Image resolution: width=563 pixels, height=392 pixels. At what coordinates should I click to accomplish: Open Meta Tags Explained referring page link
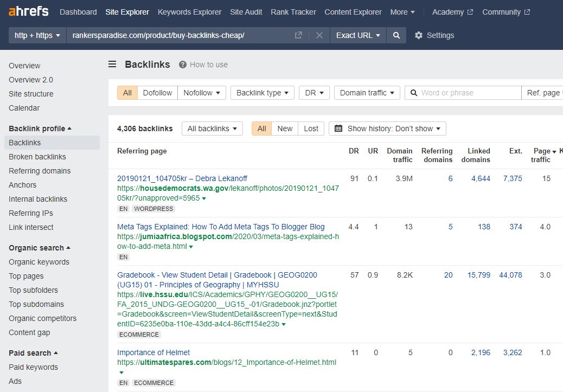point(221,227)
